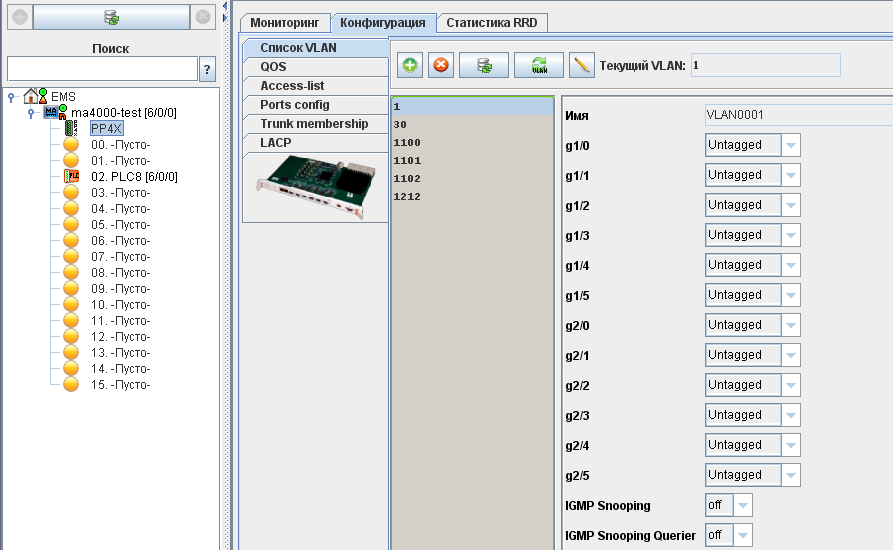This screenshot has height=550, width=893.
Task: Open the Статистика RRD tab
Action: [492, 22]
